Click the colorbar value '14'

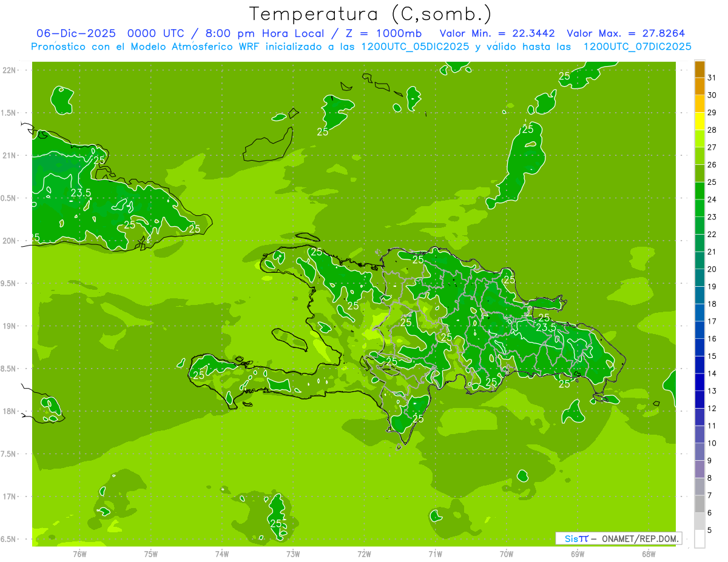pyautogui.click(x=712, y=373)
